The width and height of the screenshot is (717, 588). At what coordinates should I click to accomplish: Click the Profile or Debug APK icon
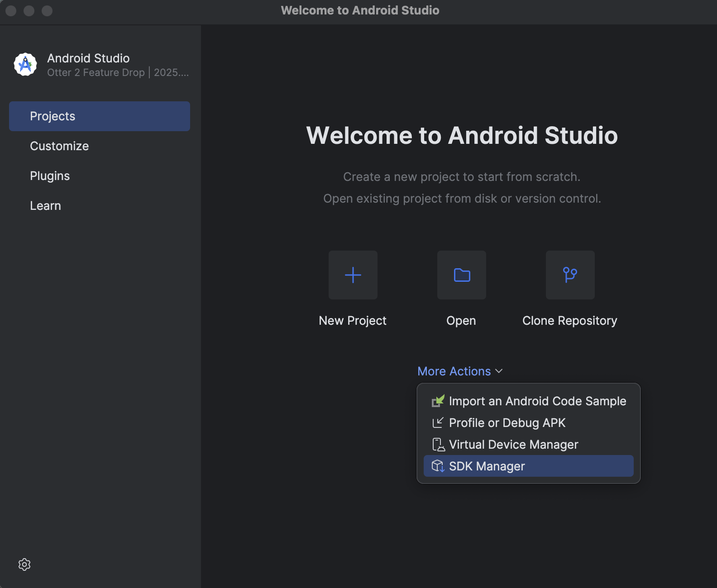(x=438, y=423)
